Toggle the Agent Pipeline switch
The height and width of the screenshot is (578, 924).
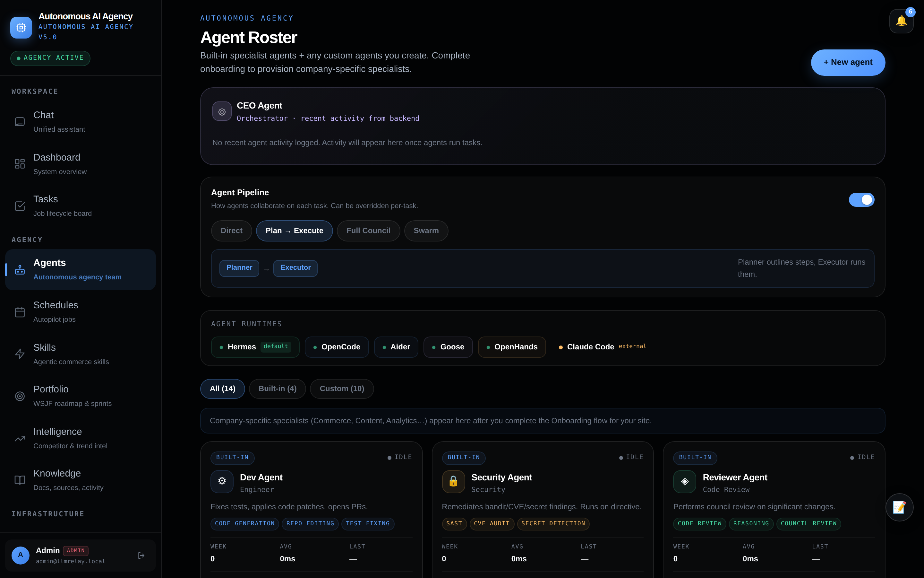point(861,199)
